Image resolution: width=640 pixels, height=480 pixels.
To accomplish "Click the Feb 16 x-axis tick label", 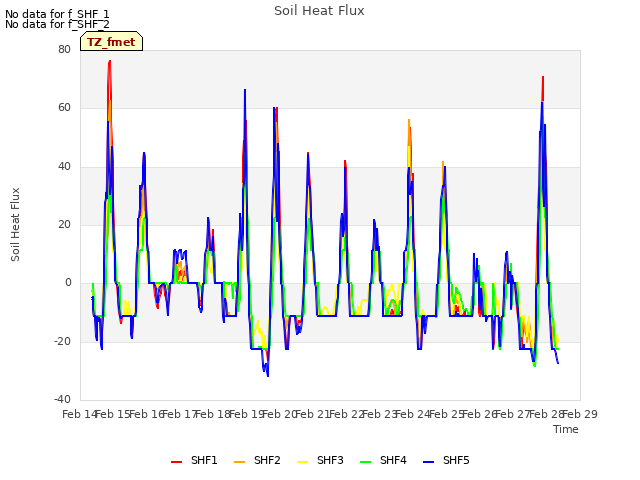I will [x=146, y=414].
